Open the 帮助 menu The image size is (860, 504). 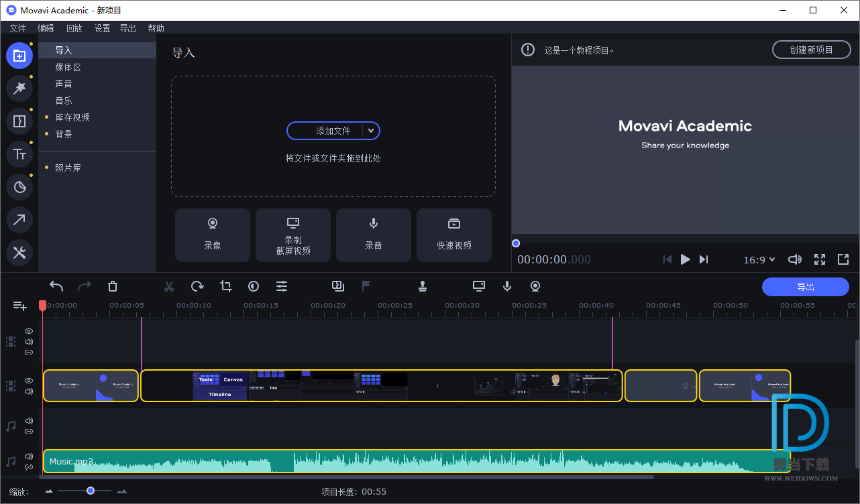pyautogui.click(x=156, y=28)
